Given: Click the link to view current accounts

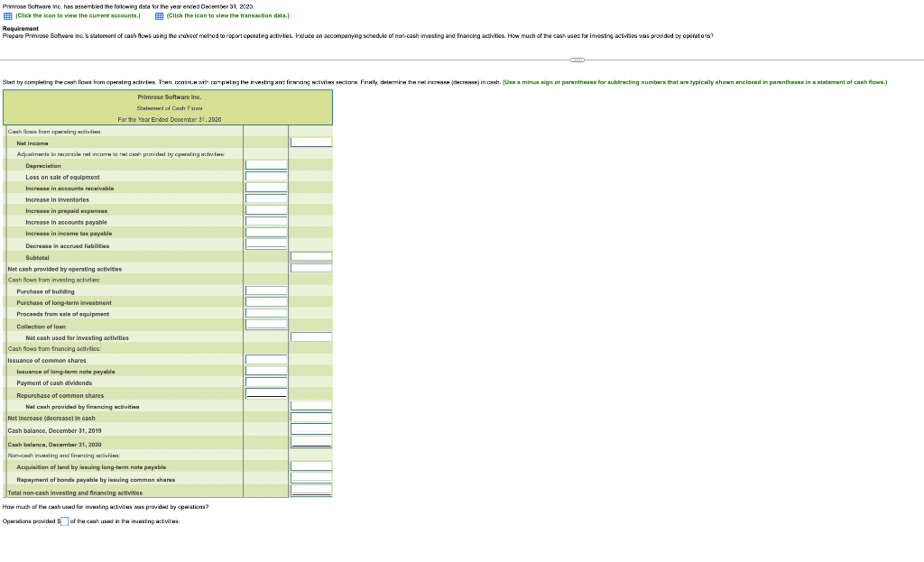Looking at the screenshot, I should click(78, 16).
